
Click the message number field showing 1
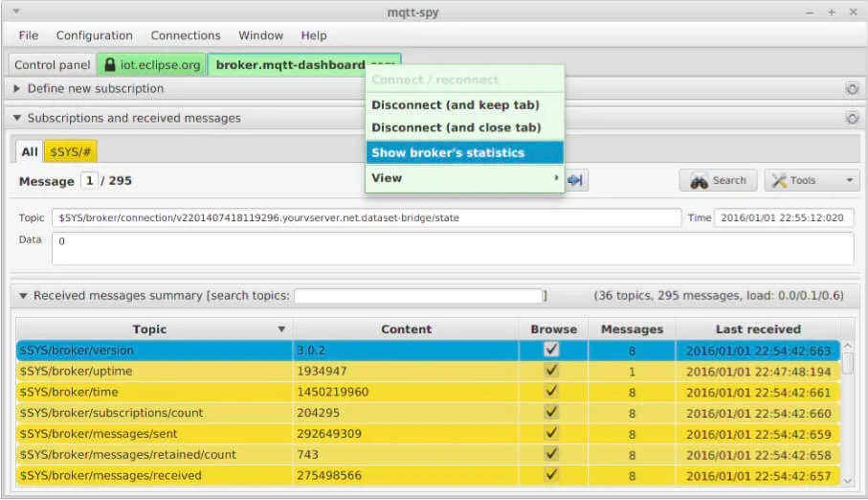point(89,181)
